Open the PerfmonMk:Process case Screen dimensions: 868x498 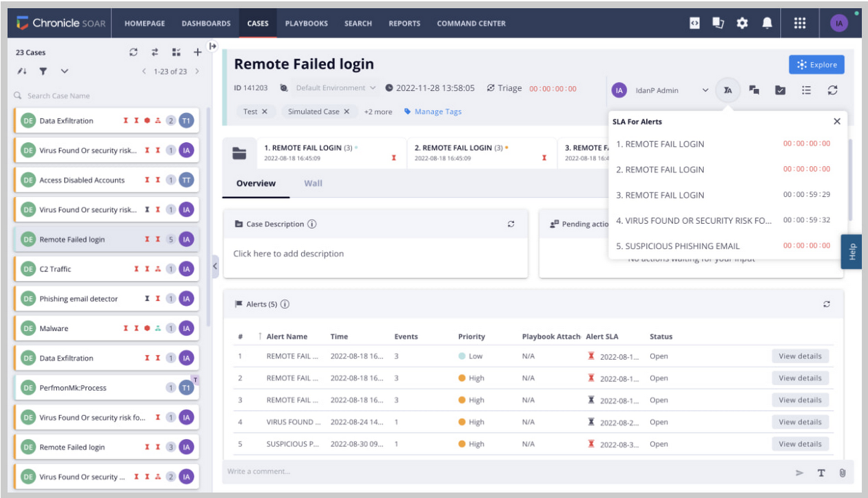[106, 388]
